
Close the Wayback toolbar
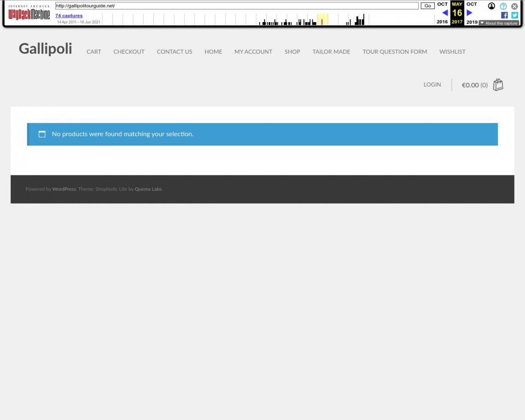[x=514, y=6]
